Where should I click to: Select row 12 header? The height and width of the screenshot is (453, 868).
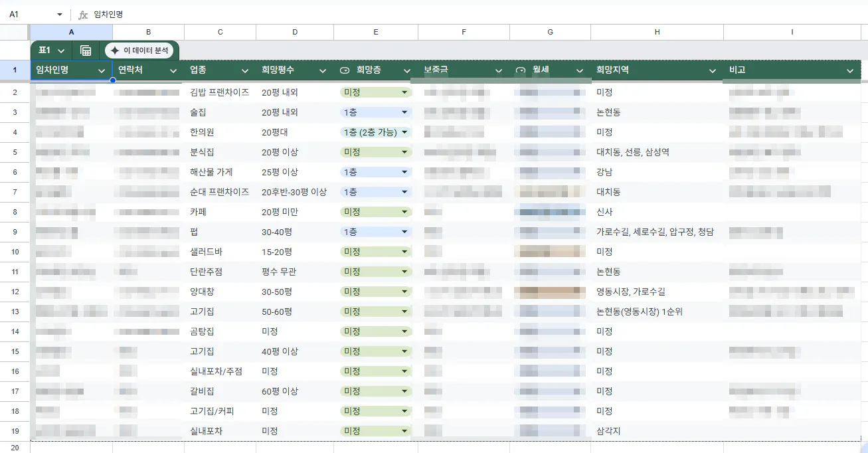[15, 292]
